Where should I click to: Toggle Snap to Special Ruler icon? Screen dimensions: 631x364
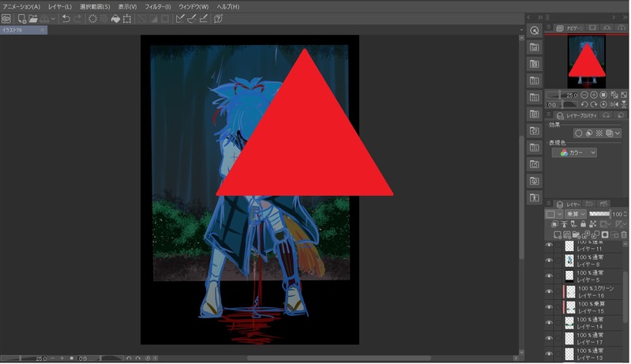coord(192,18)
